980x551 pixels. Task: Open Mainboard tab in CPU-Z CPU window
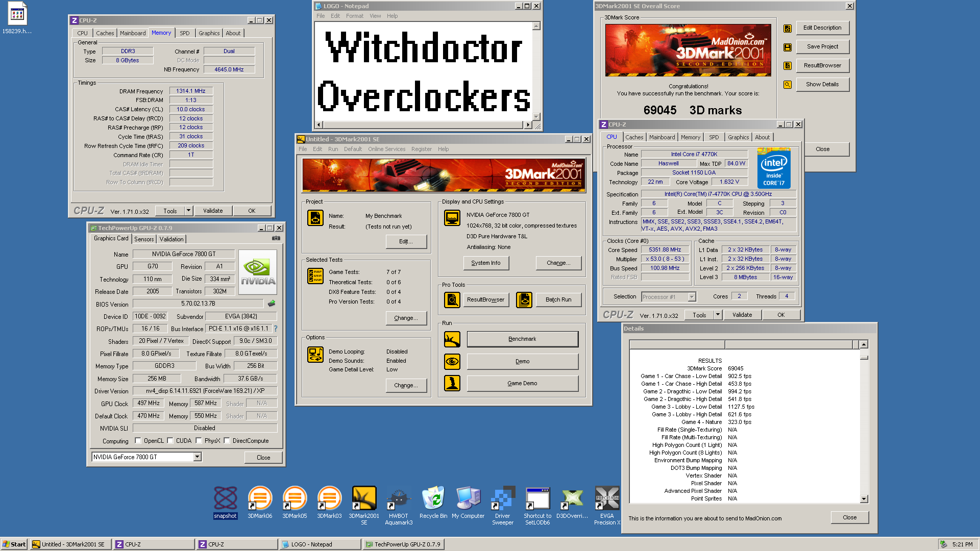[662, 137]
